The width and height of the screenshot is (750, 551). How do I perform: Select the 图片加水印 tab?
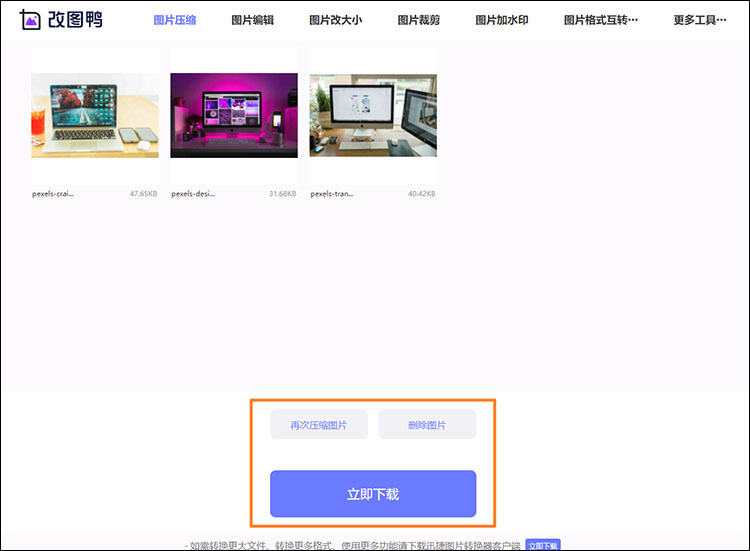click(502, 20)
